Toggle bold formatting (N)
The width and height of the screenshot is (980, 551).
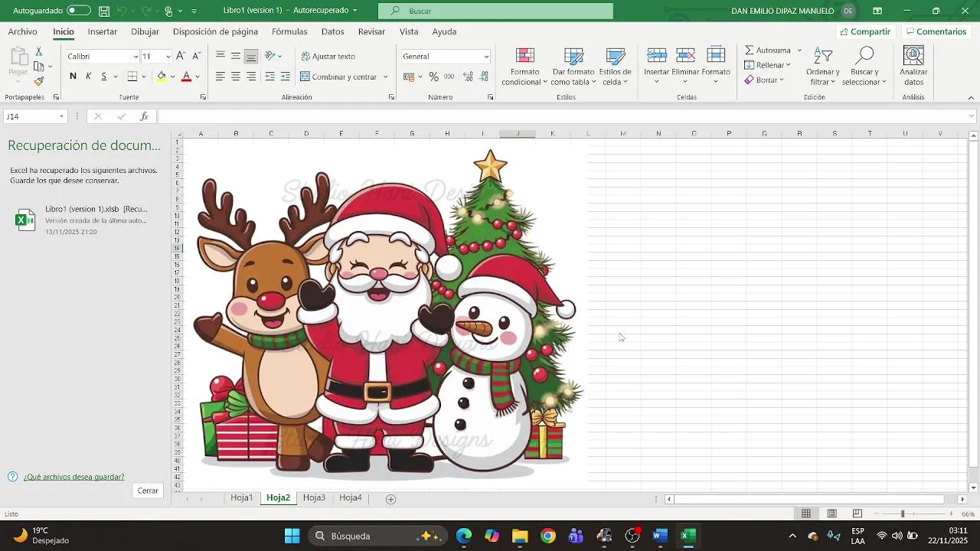pyautogui.click(x=73, y=77)
